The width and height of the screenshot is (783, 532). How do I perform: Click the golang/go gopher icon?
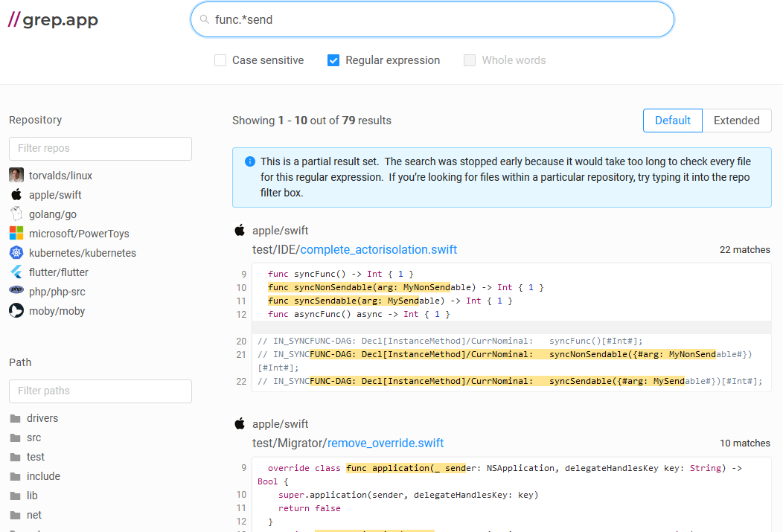pos(16,214)
